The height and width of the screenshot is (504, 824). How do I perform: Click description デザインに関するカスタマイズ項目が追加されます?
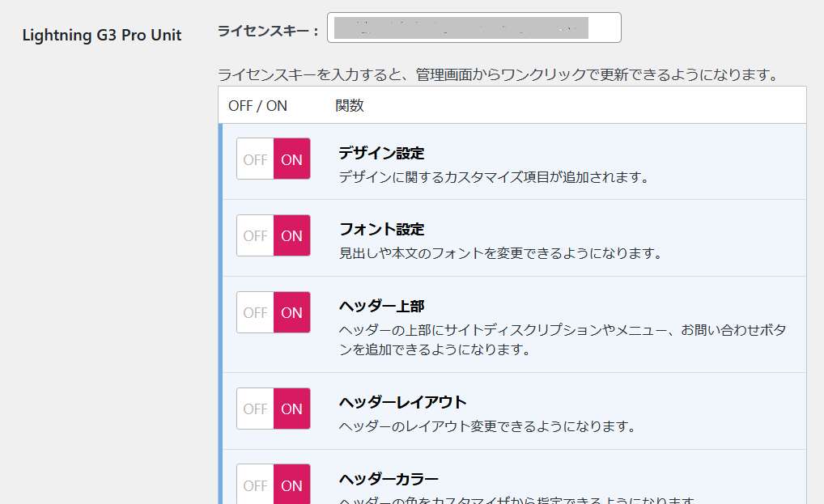pyautogui.click(x=495, y=177)
